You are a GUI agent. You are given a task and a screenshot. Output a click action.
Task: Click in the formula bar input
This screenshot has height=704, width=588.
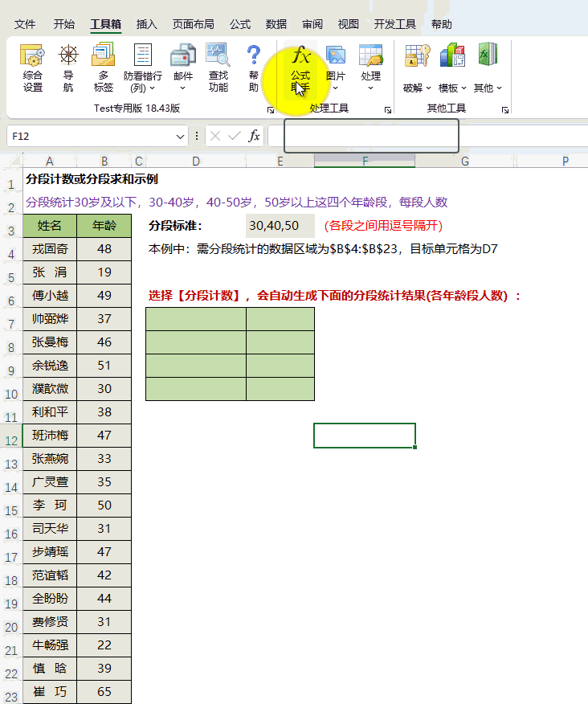(x=426, y=137)
